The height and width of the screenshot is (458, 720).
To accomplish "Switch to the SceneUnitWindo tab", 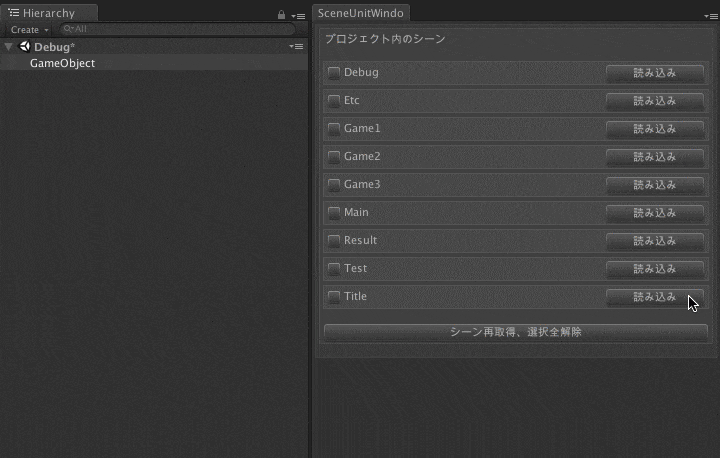I will coord(360,13).
